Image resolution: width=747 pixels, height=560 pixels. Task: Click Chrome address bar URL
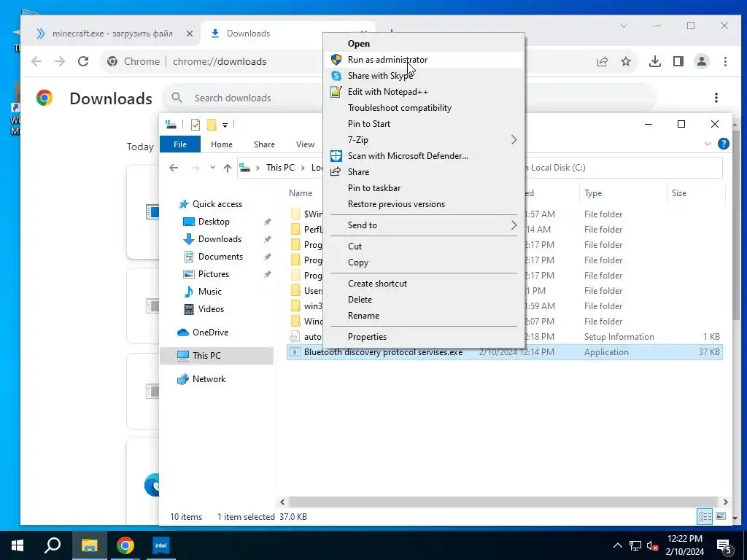tap(220, 61)
